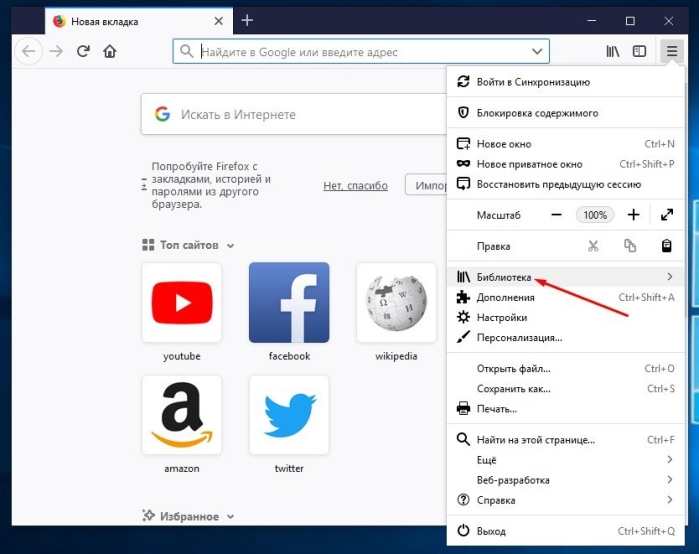The image size is (699, 554).
Task: Click the Google Искать в Интернете search box
Action: coord(294,115)
